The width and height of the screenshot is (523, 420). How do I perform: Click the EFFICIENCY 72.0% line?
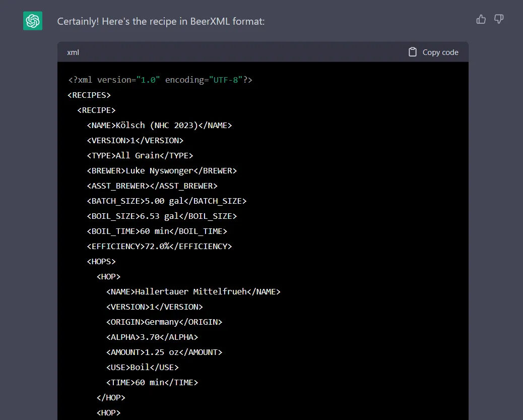[159, 247]
